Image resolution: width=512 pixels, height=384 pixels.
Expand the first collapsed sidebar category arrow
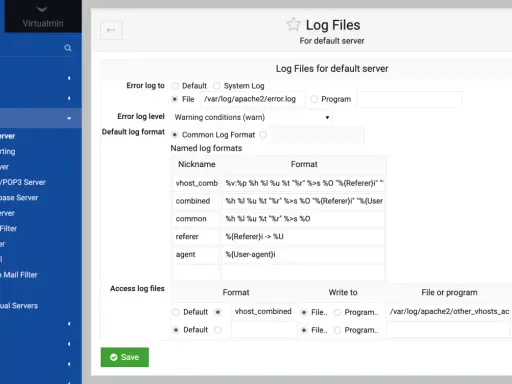69,78
